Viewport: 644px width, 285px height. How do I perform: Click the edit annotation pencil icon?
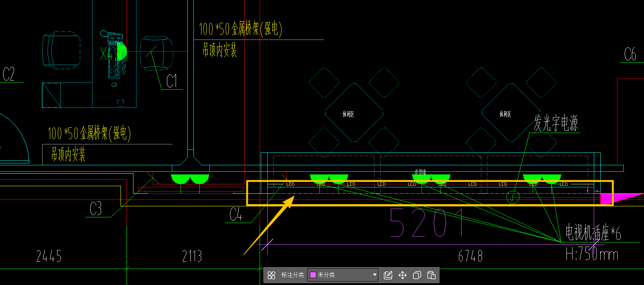(388, 275)
